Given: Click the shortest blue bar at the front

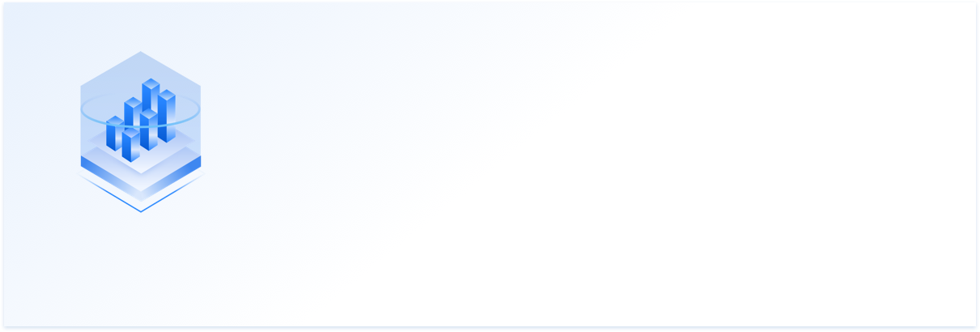Looking at the screenshot, I should tap(130, 144).
